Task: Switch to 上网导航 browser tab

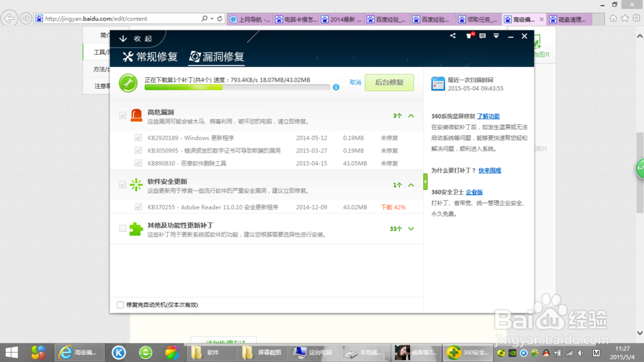Action: click(x=250, y=19)
